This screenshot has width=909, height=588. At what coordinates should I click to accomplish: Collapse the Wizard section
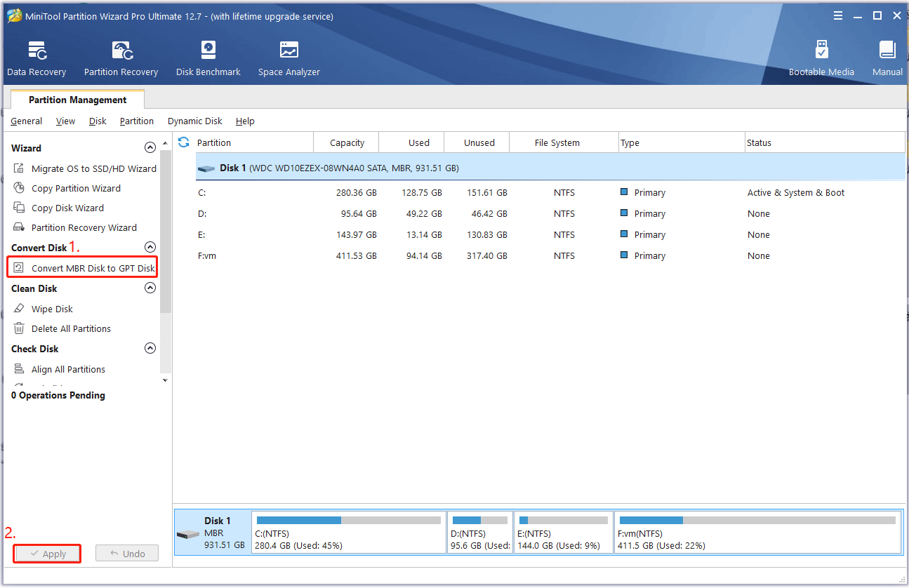pyautogui.click(x=150, y=148)
